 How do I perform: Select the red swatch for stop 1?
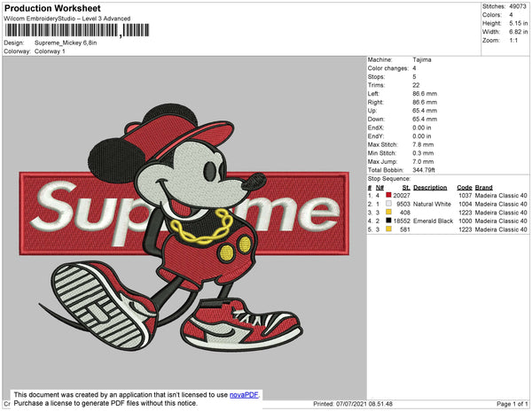coord(388,195)
